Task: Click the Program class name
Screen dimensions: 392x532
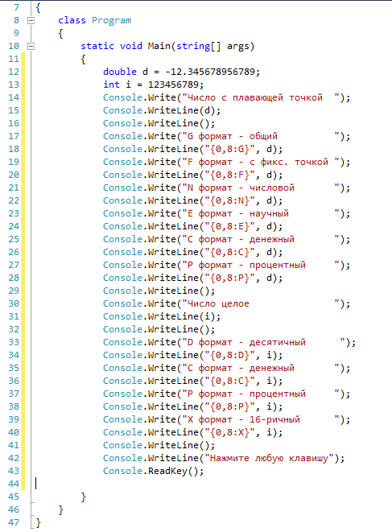Action: [111, 20]
